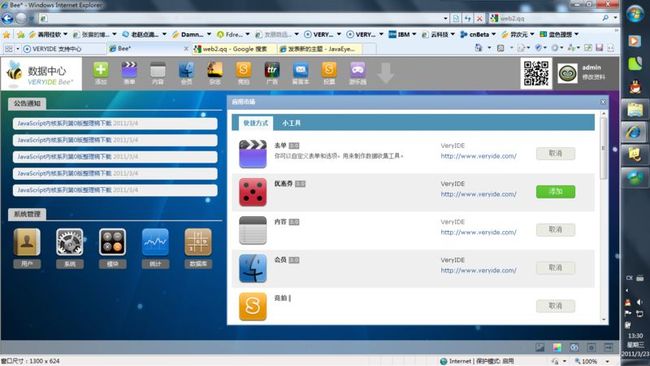Click the notepad icon in 内容 market row
The height and width of the screenshot is (366, 650).
tap(253, 230)
